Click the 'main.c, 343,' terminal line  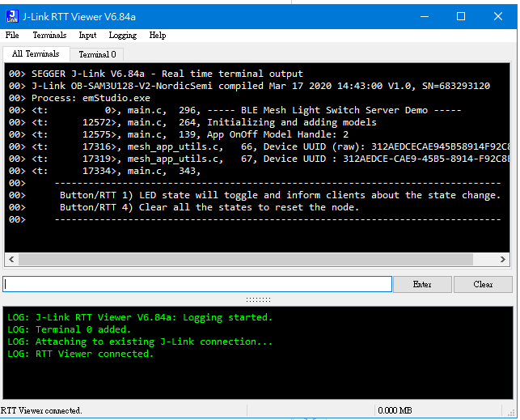click(x=105, y=171)
